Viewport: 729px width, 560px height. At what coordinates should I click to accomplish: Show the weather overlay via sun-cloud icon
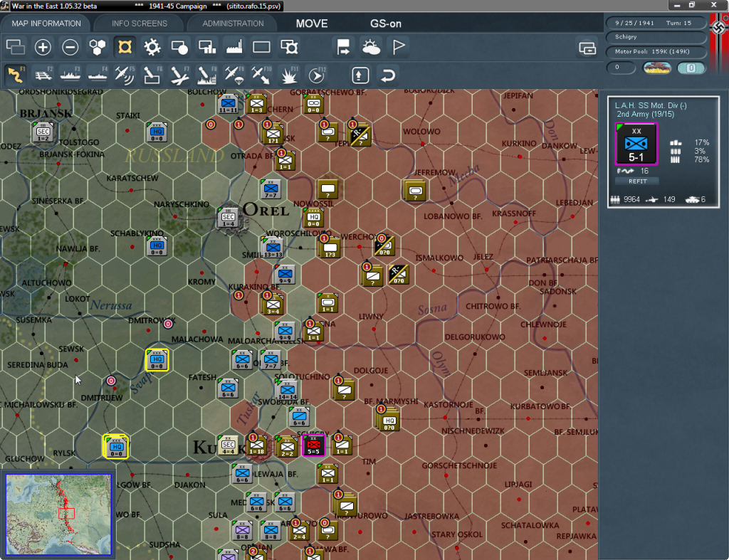[x=371, y=47]
